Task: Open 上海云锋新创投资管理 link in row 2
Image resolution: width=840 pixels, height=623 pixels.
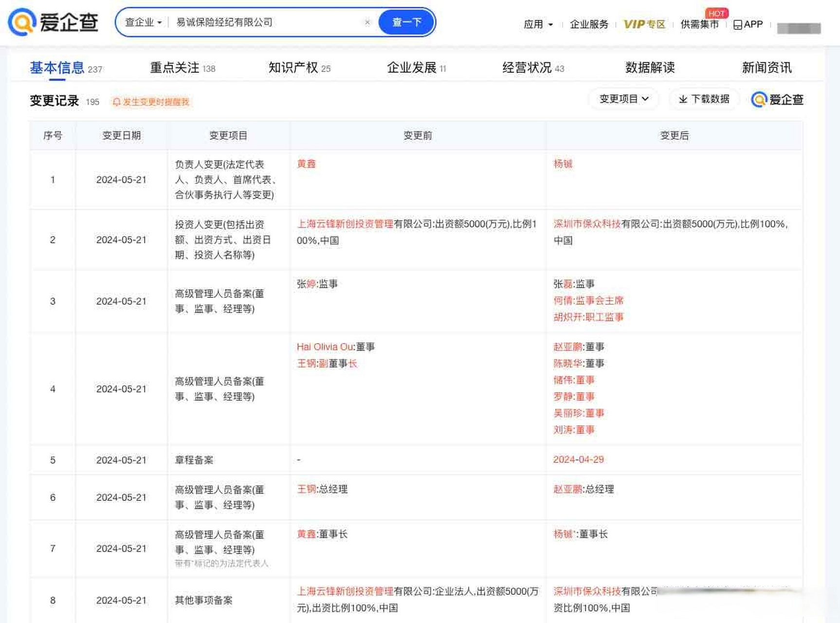Action: tap(345, 224)
